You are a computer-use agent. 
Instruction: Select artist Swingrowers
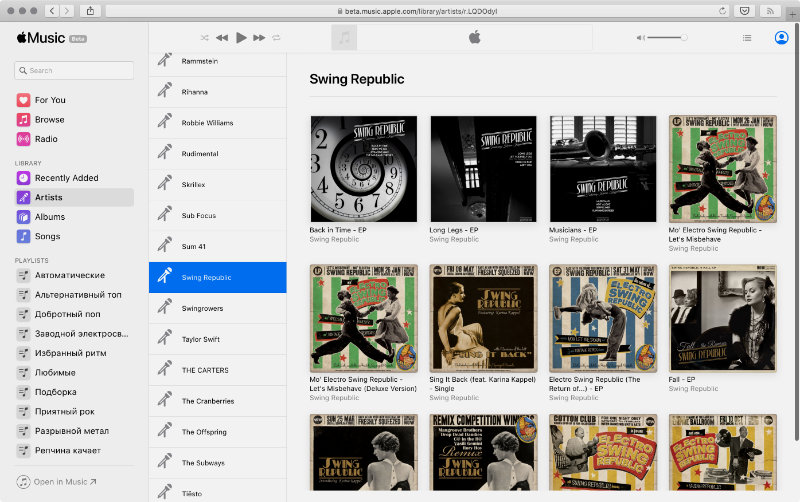(218, 309)
